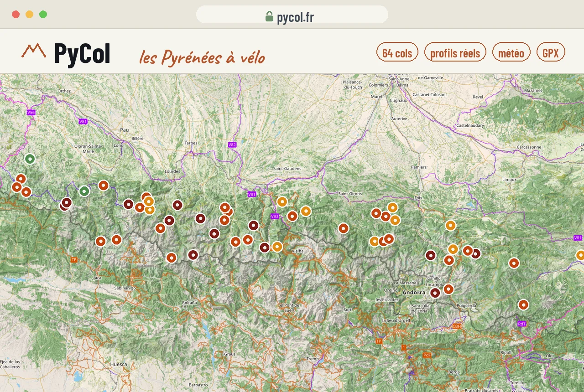Open the dark red marker nearest Lourdes
584x392 pixels.
177,205
